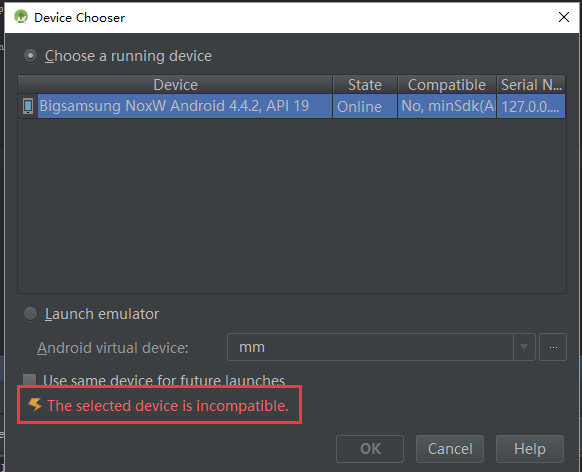Screen dimensions: 582x472
Task: Click the lightning warning icon
Action: pyautogui.click(x=35, y=404)
